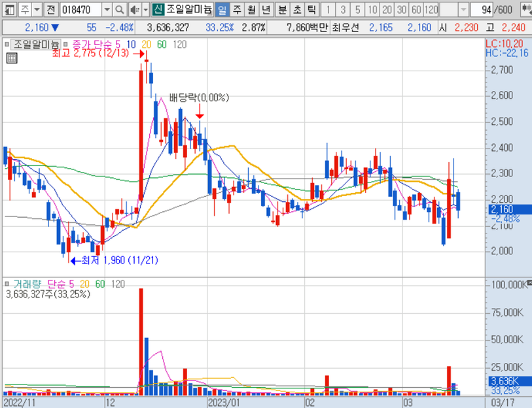
Task: Expand the stock code history dropdown
Action: (x=107, y=10)
